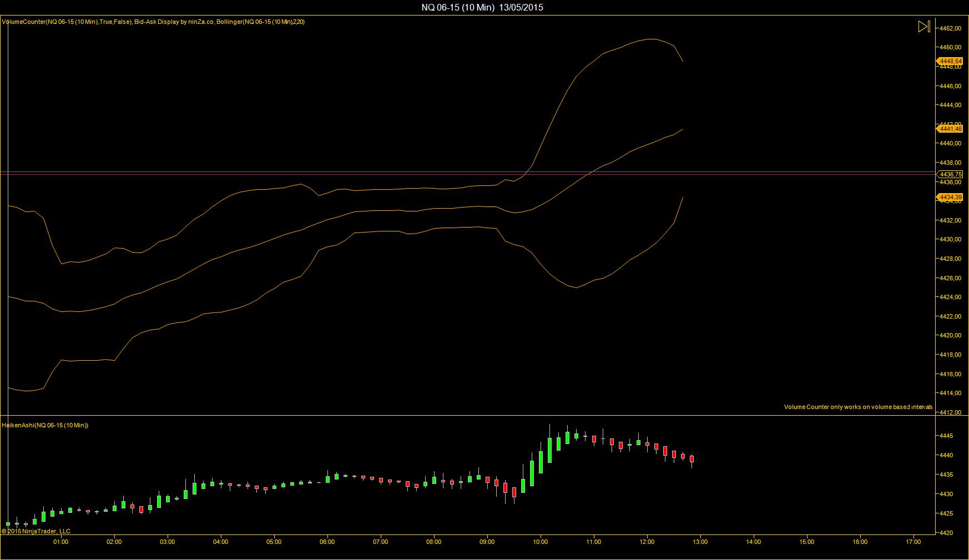This screenshot has width=969, height=560.
Task: Click the 4420,00 label on Bollinger panel axis
Action: (950, 335)
